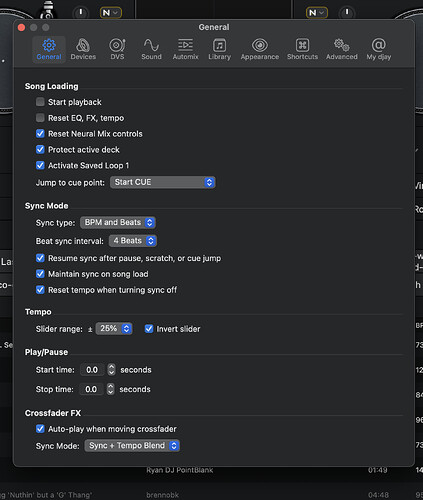Switch to the My djay tab
The image size is (423, 500).
pos(379,49)
